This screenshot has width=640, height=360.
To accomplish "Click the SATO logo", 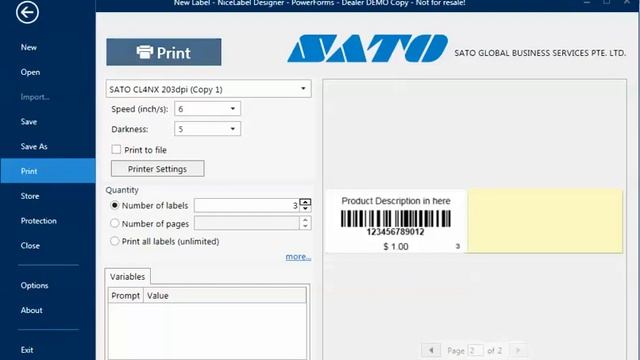I will pos(367,49).
